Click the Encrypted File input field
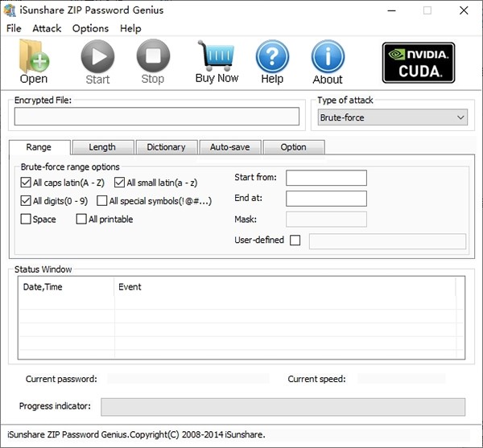This screenshot has width=483, height=448. [156, 117]
